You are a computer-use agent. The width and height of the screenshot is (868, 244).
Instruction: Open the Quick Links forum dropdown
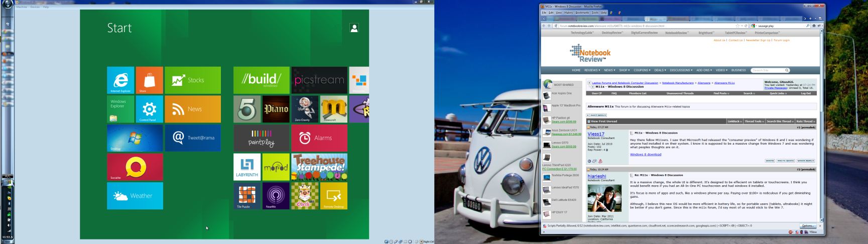click(778, 93)
